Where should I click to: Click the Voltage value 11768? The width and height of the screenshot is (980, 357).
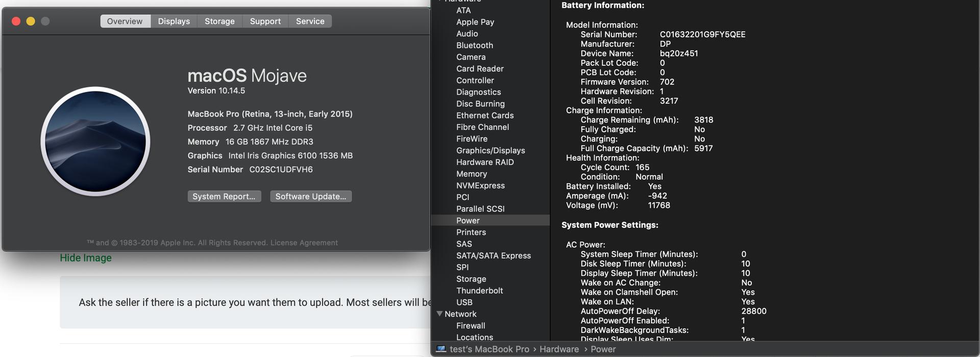(x=659, y=205)
